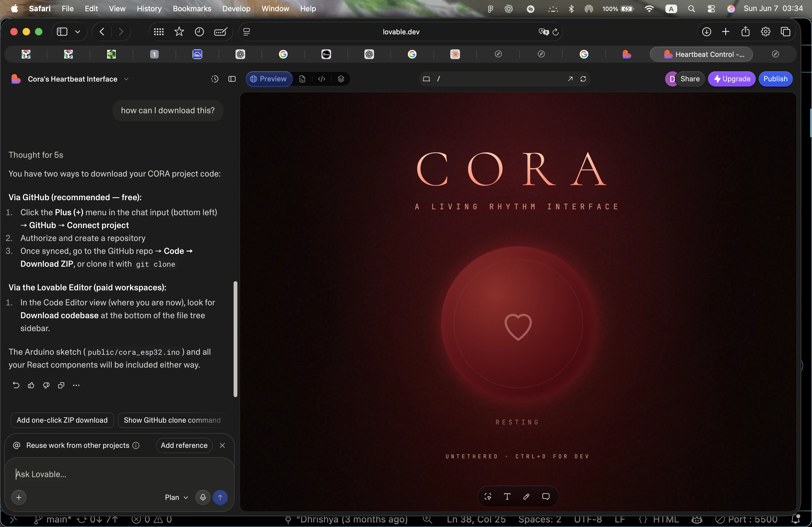Expand the Thought for 5s reasoning
The image size is (812, 527).
36,155
